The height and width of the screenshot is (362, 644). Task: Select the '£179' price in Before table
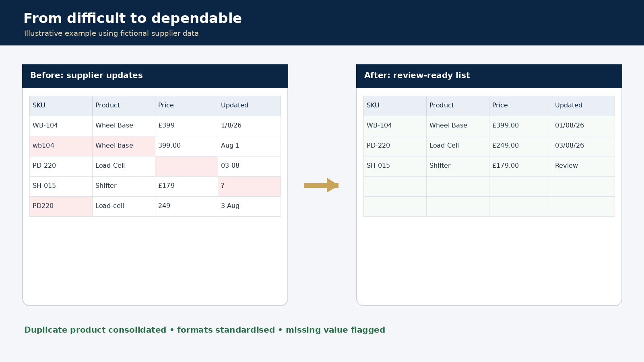tap(186, 186)
